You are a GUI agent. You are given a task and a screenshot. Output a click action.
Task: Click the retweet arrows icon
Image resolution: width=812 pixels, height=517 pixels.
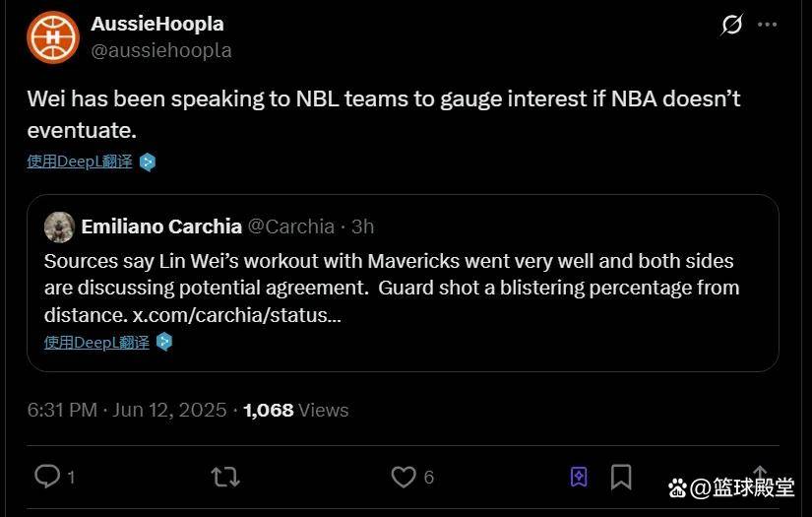click(x=224, y=478)
